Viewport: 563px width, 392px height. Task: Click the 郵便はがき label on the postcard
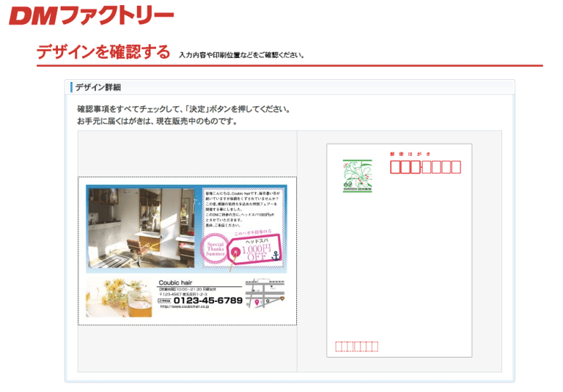[x=410, y=154]
